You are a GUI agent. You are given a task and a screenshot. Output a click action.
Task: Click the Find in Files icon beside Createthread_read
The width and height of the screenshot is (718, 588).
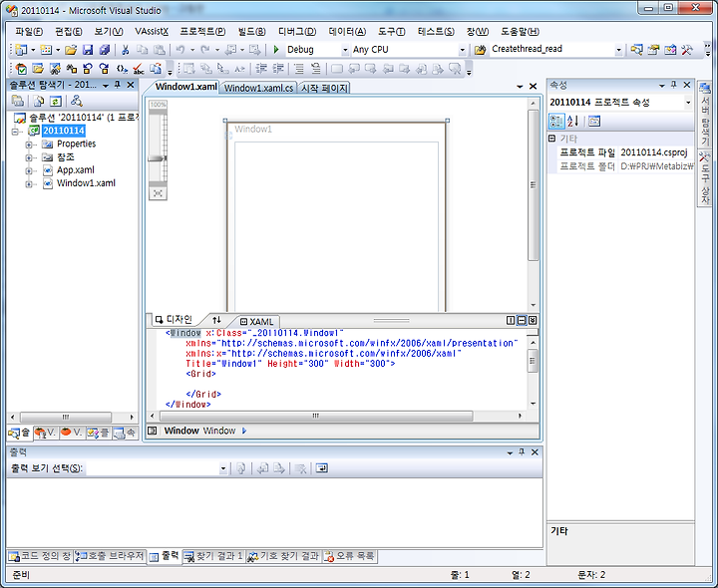click(480, 50)
